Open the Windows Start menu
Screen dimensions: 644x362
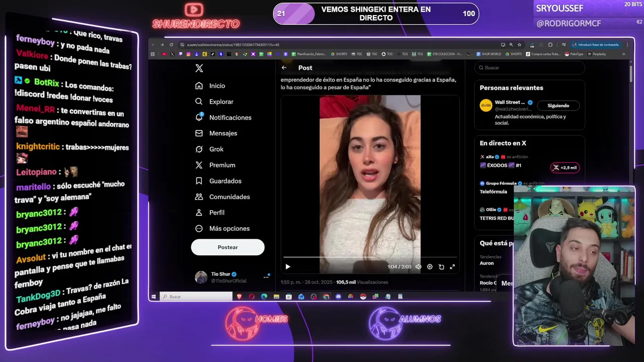[154, 297]
